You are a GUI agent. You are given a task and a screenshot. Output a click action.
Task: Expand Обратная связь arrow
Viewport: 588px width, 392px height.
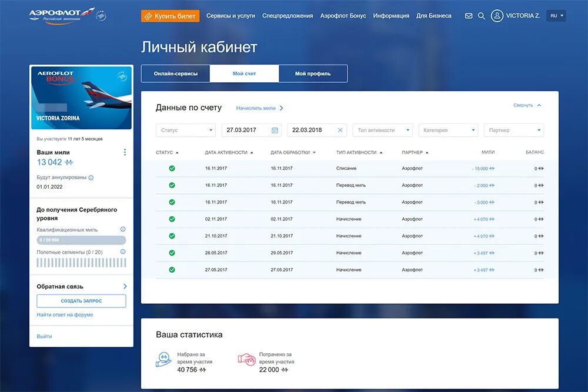click(125, 286)
